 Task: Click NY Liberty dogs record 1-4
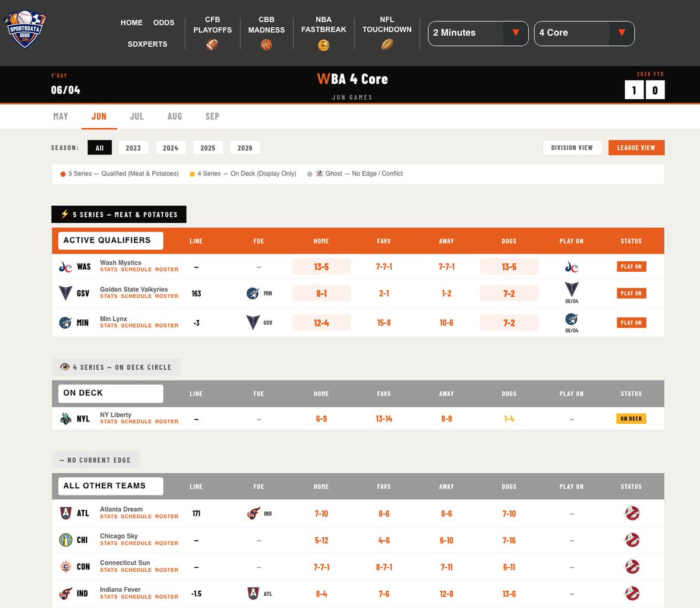(x=509, y=419)
